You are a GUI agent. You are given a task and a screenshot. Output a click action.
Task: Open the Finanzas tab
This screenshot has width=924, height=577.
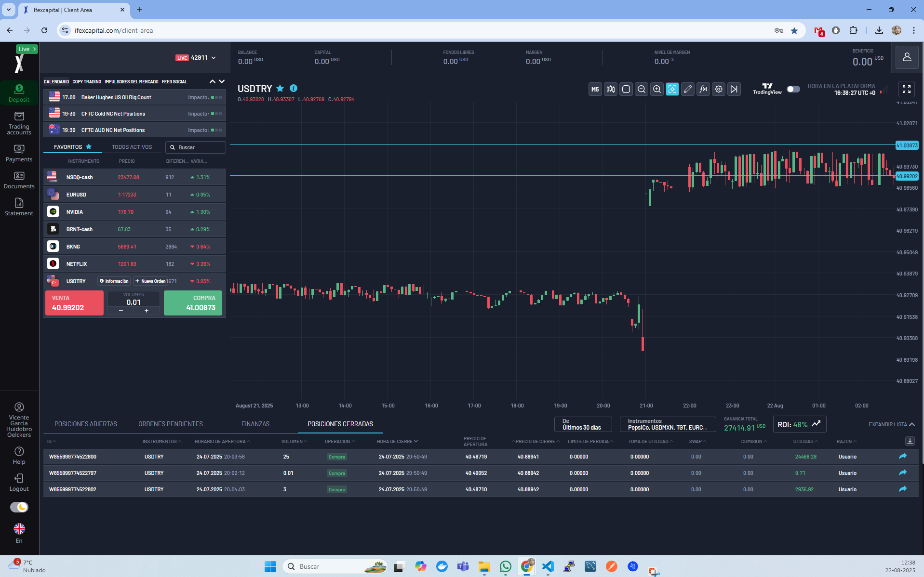click(x=255, y=424)
